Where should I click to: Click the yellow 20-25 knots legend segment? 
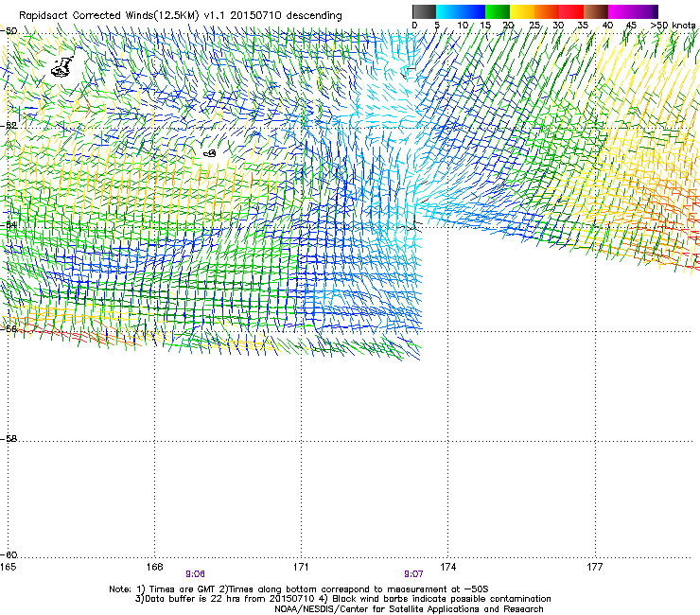point(522,11)
